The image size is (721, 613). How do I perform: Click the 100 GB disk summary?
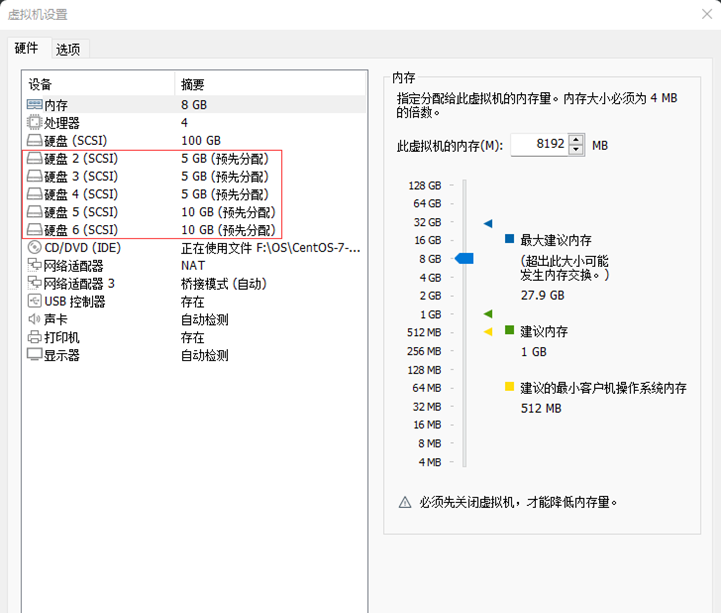200,140
